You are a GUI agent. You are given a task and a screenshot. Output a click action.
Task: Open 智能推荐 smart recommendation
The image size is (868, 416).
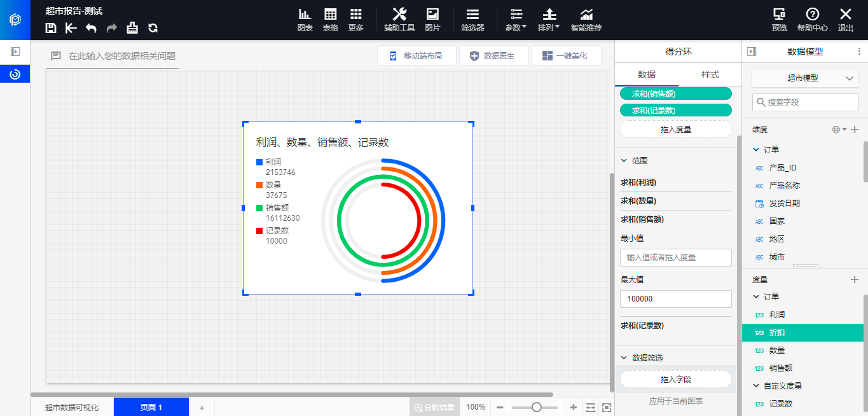point(586,20)
